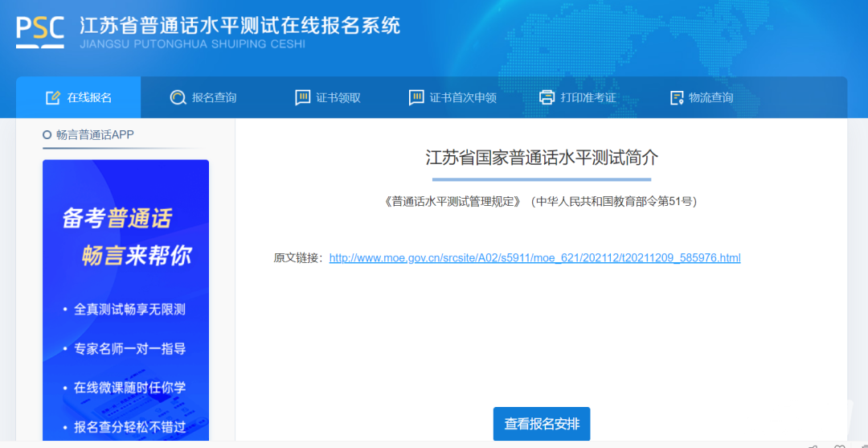This screenshot has height=448, width=868.
Task: Click the certificate icon beside 证书领取
Action: (x=303, y=98)
